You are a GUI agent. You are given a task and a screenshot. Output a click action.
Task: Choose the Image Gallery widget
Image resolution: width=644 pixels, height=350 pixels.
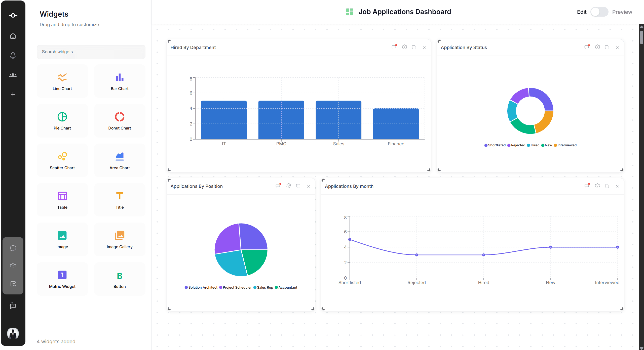point(120,239)
